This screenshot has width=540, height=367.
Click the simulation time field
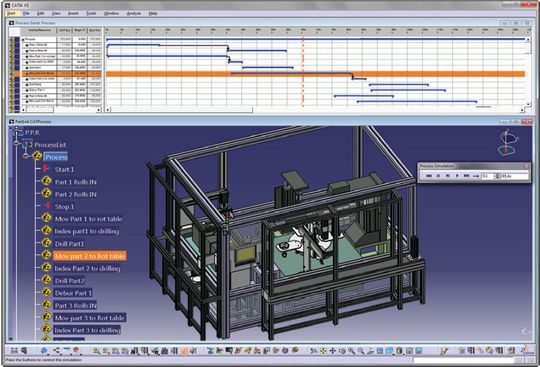[x=515, y=176]
